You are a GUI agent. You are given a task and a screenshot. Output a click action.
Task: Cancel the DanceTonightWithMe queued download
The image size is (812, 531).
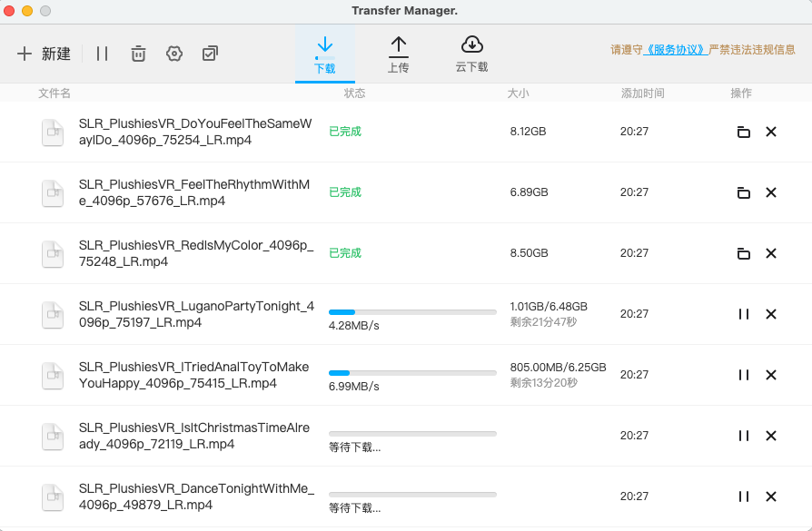(x=771, y=497)
